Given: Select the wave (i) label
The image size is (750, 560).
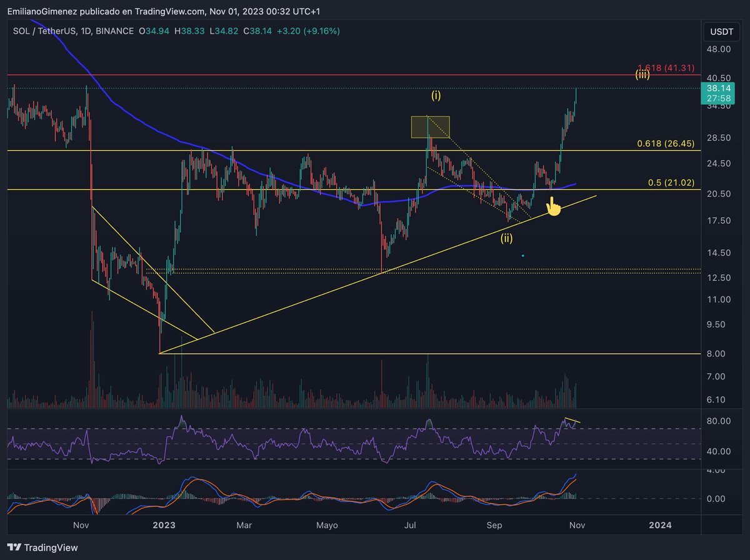Looking at the screenshot, I should click(x=436, y=96).
